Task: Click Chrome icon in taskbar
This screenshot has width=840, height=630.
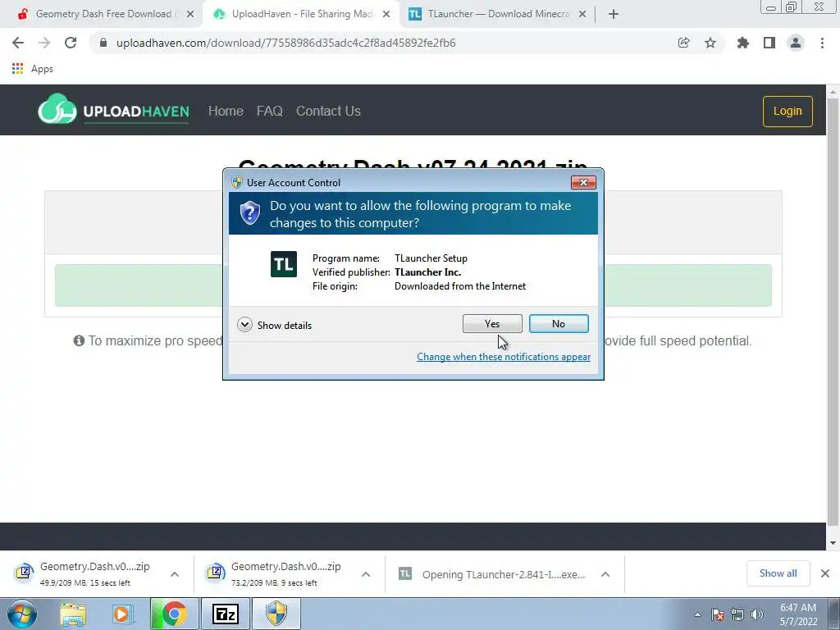Action: (174, 614)
